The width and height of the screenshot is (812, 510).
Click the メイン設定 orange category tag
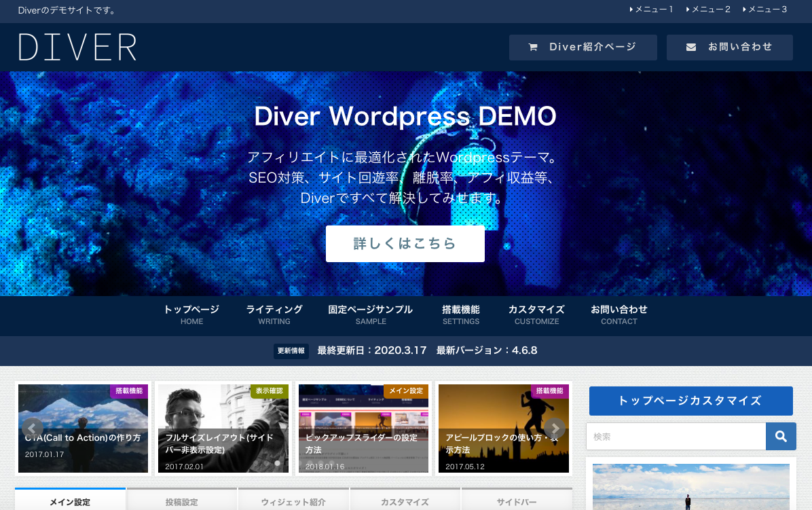click(x=406, y=391)
